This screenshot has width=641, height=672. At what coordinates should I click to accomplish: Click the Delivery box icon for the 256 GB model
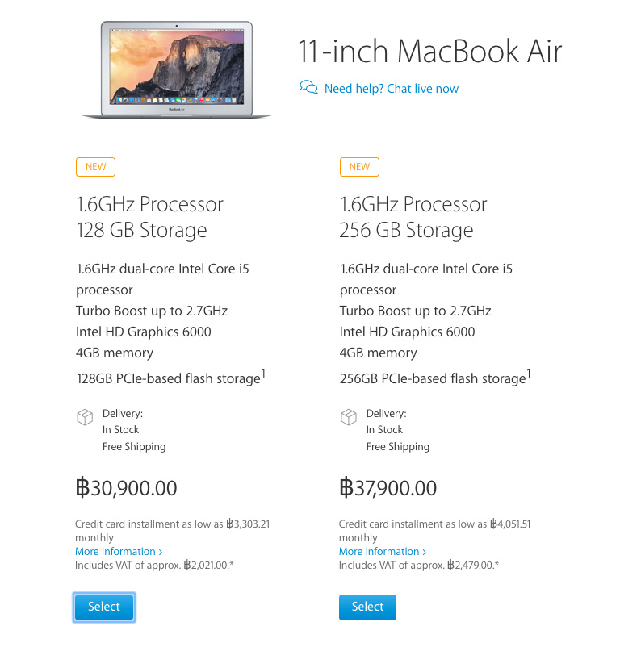tap(349, 417)
